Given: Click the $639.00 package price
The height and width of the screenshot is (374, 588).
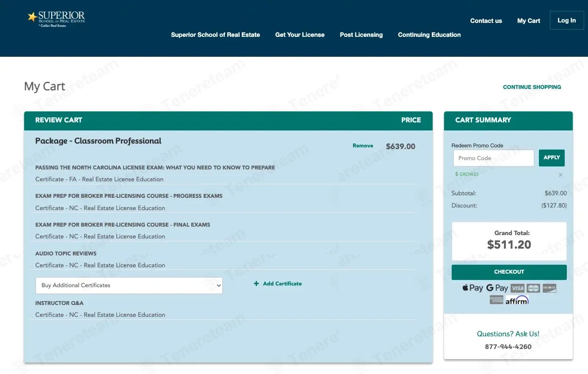Looking at the screenshot, I should click(x=400, y=146).
